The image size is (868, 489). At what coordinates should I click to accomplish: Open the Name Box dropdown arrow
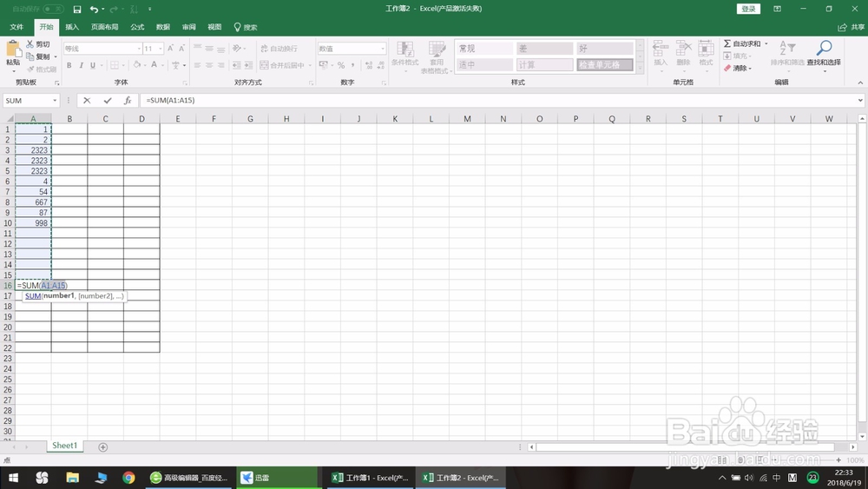pos(55,100)
